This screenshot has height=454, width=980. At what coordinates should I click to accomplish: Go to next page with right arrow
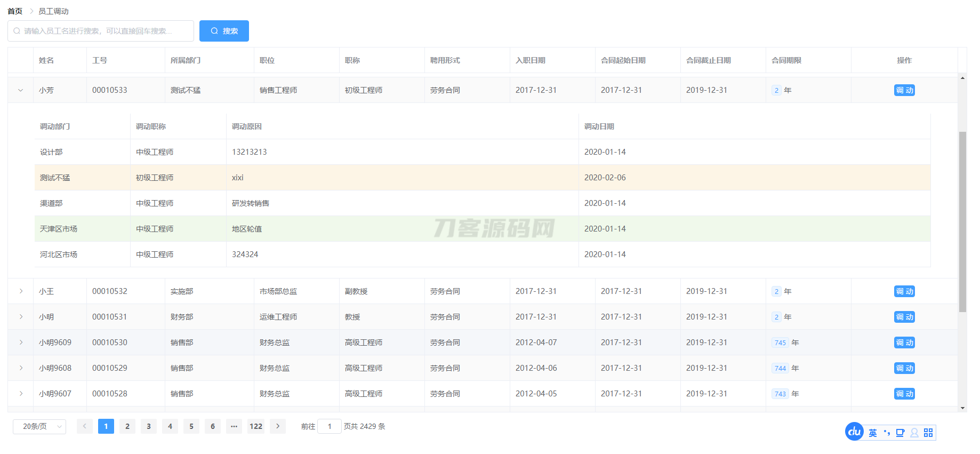tap(278, 426)
